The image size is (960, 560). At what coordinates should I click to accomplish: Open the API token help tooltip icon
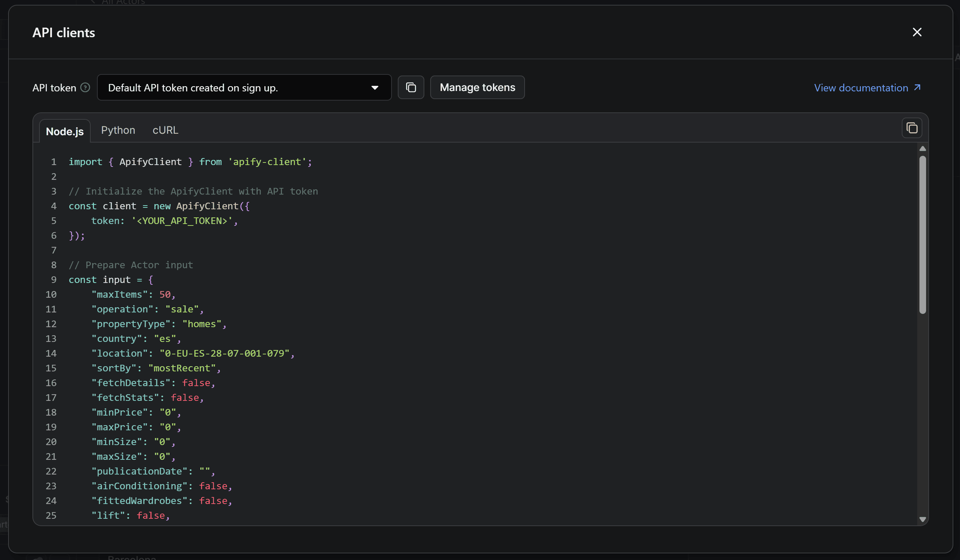click(x=85, y=87)
